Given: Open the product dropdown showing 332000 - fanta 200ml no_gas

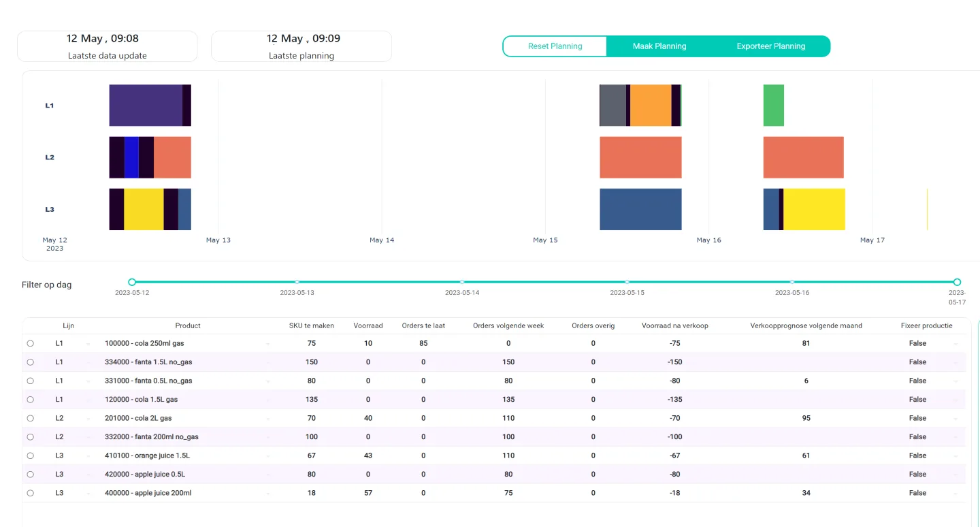Looking at the screenshot, I should pos(267,437).
